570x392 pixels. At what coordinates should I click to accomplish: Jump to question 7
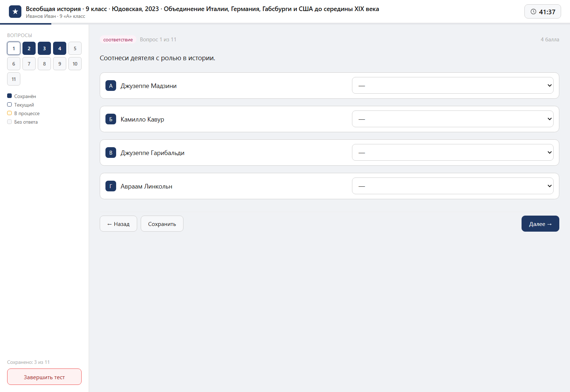click(29, 64)
